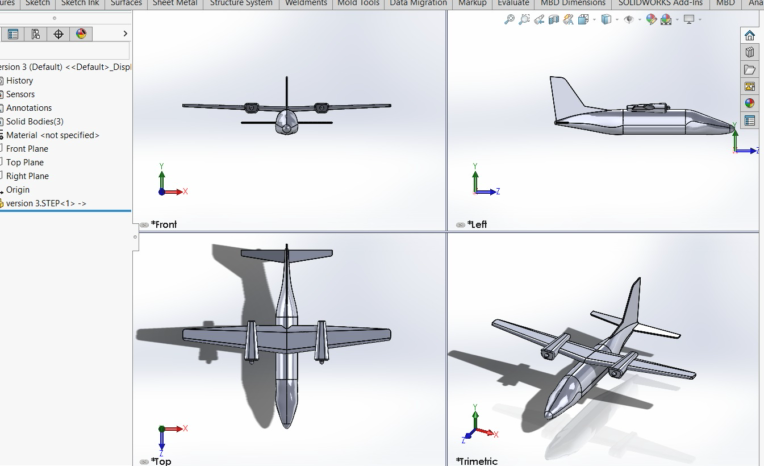Viewport: 764px width, 466px height.
Task: Click the *Front viewport label
Action: click(x=164, y=224)
